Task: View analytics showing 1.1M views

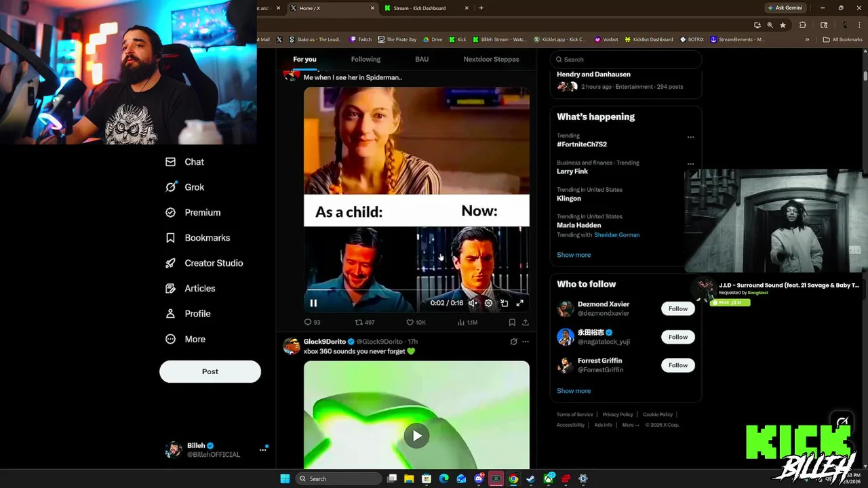Action: pos(467,323)
